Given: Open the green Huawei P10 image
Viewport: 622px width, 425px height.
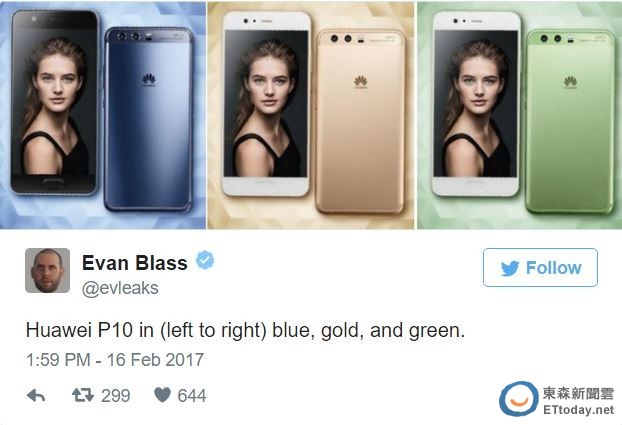Looking at the screenshot, I should [519, 115].
